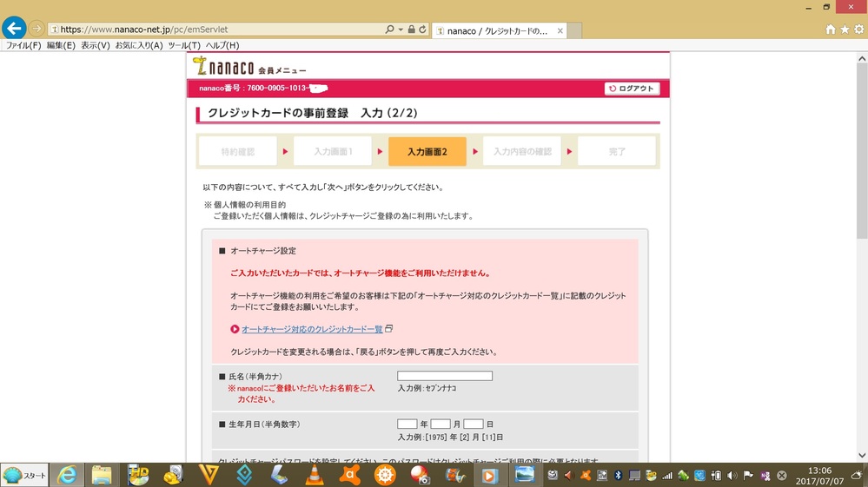Image resolution: width=868 pixels, height=487 pixels.
Task: Click the page scrollbar up arrow
Action: pos(862,58)
